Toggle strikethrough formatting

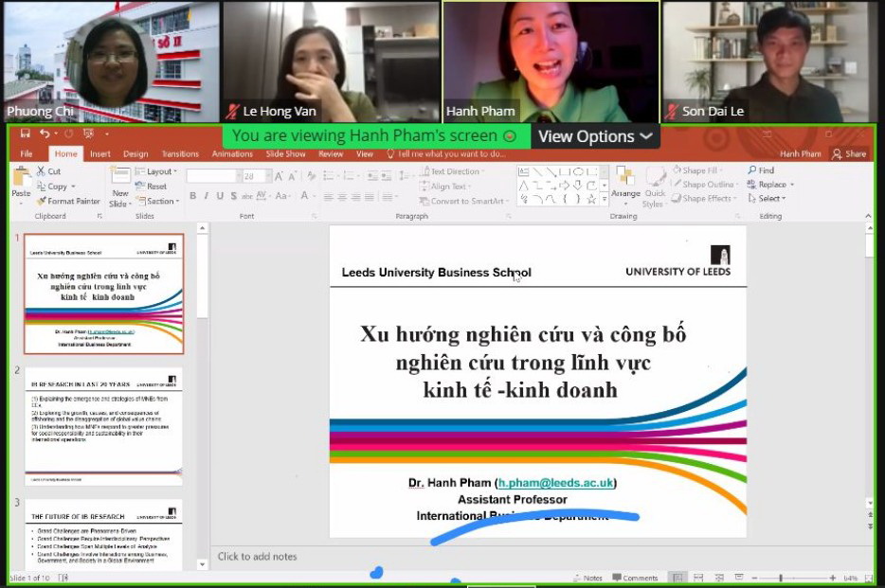point(246,196)
